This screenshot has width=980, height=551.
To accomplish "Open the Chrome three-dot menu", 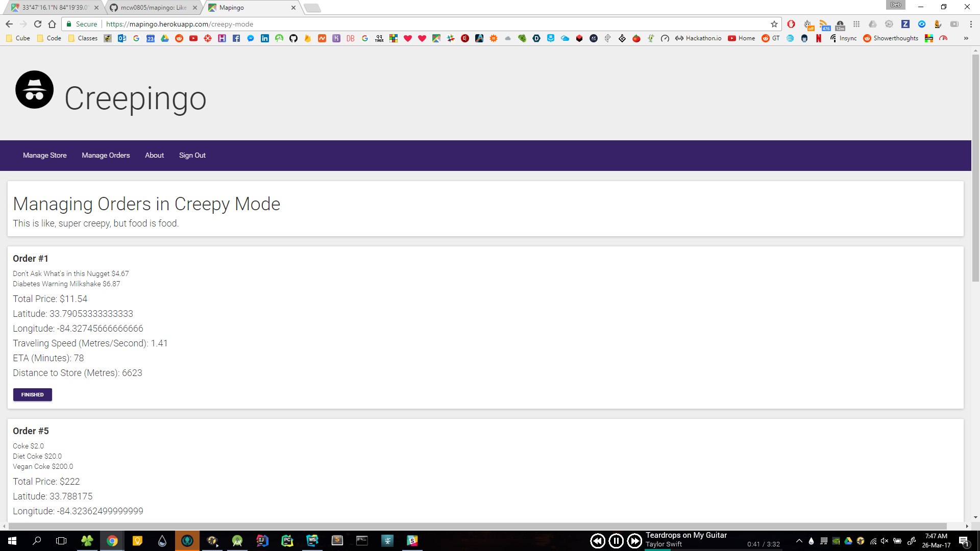I will (971, 24).
